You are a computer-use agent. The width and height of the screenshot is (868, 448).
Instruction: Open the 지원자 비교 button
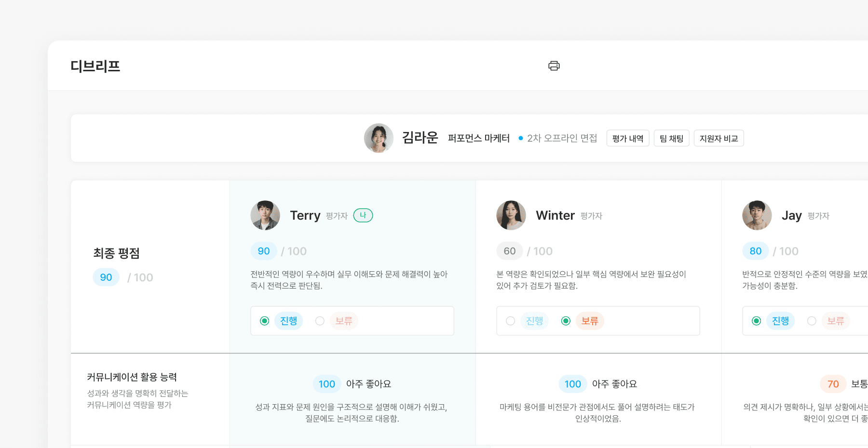(x=719, y=138)
